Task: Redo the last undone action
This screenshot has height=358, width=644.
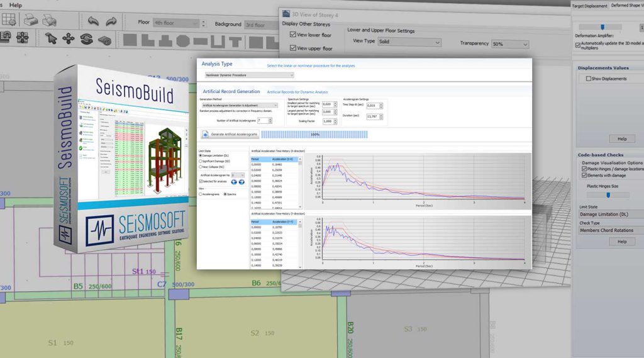Action: [111, 21]
